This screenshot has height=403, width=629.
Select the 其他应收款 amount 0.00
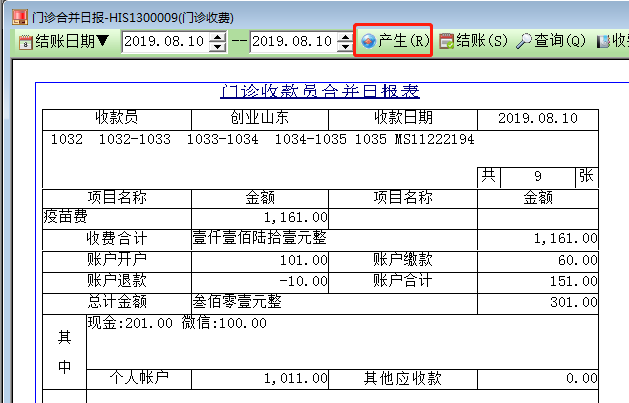(582, 378)
